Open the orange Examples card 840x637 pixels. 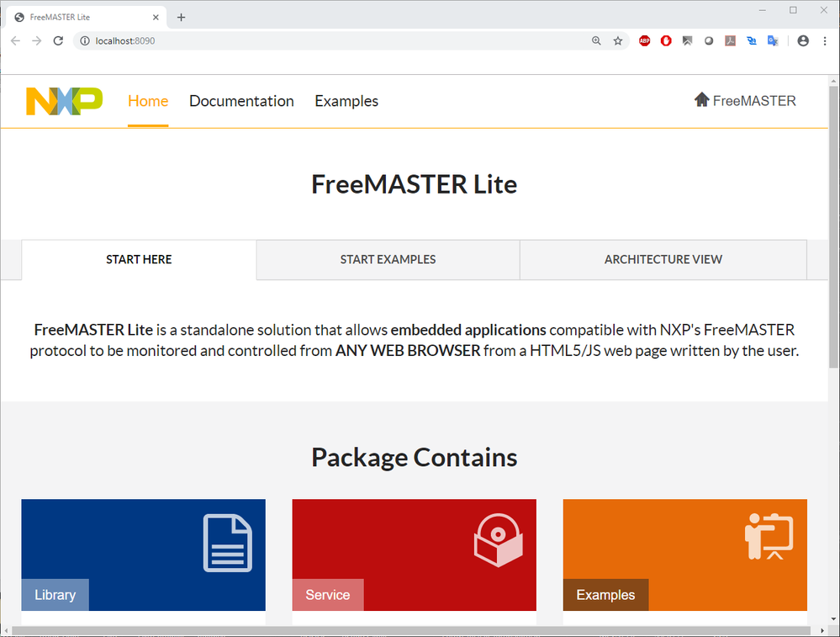tap(684, 555)
